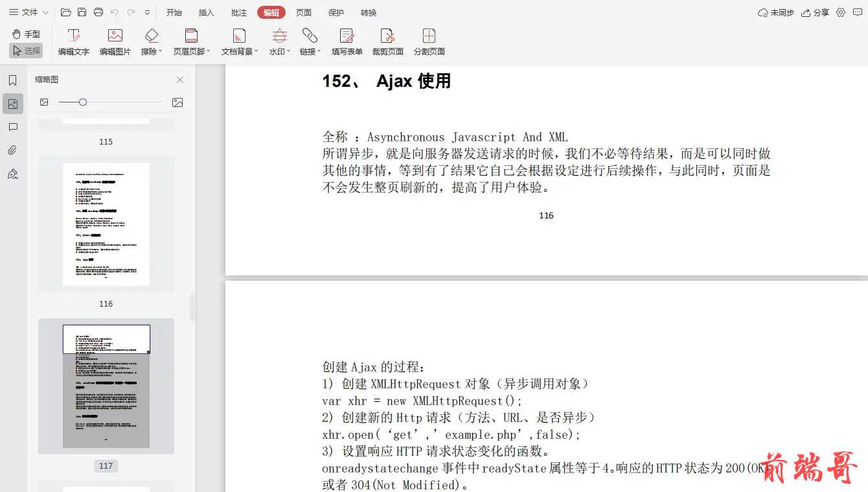Open the settings gear icon

click(841, 12)
